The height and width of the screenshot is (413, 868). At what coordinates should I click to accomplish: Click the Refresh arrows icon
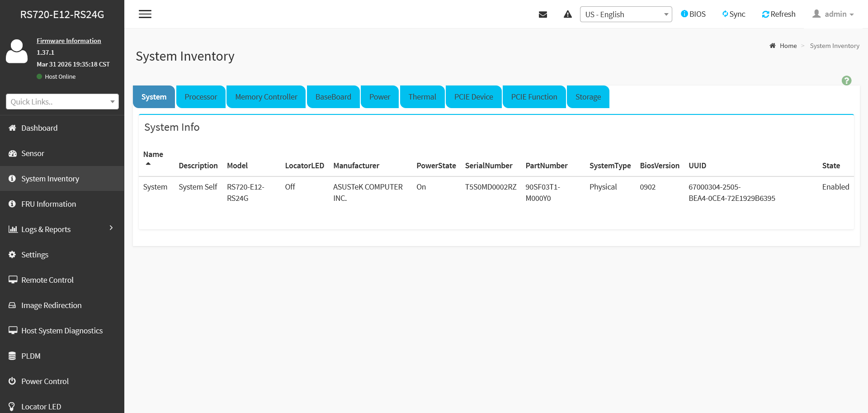click(765, 14)
